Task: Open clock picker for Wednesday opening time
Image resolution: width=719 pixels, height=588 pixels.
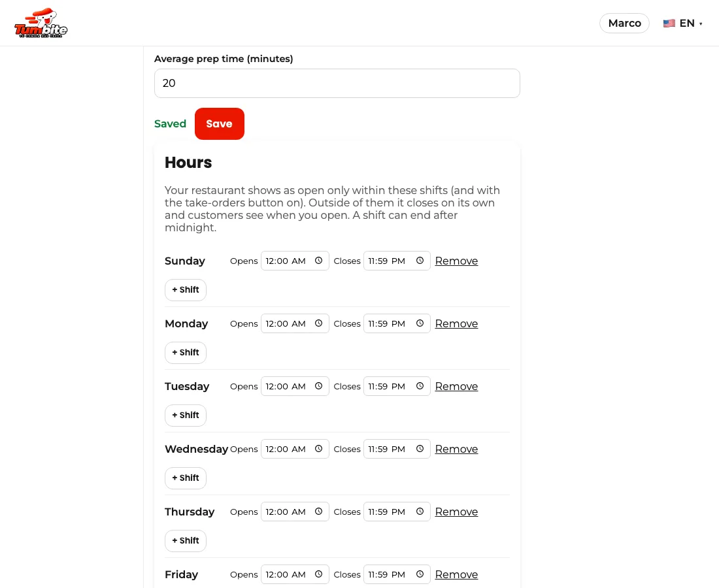Action: [x=319, y=449]
